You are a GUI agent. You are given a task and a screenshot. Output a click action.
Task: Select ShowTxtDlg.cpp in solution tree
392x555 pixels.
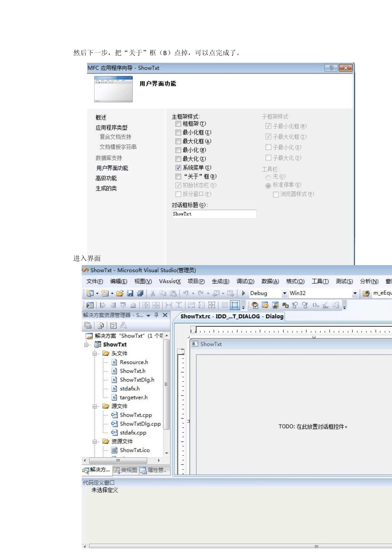pos(140,424)
